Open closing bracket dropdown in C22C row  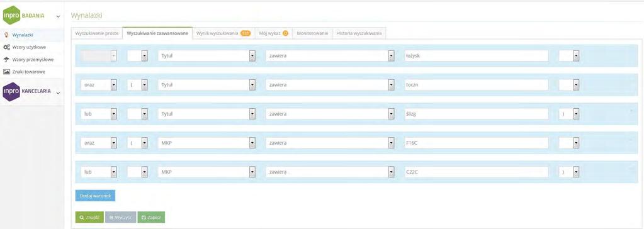click(x=576, y=172)
